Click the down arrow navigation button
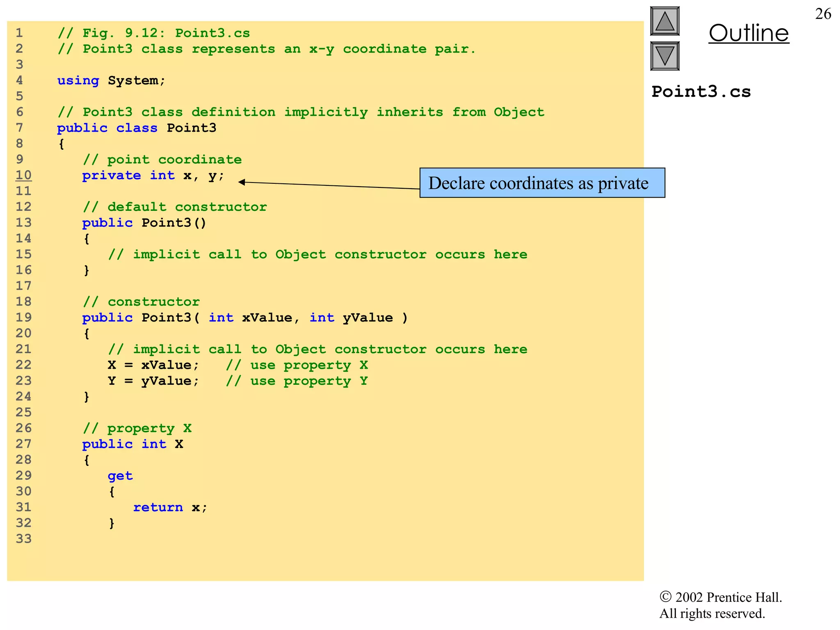This screenshot has height=630, width=840. 664,56
